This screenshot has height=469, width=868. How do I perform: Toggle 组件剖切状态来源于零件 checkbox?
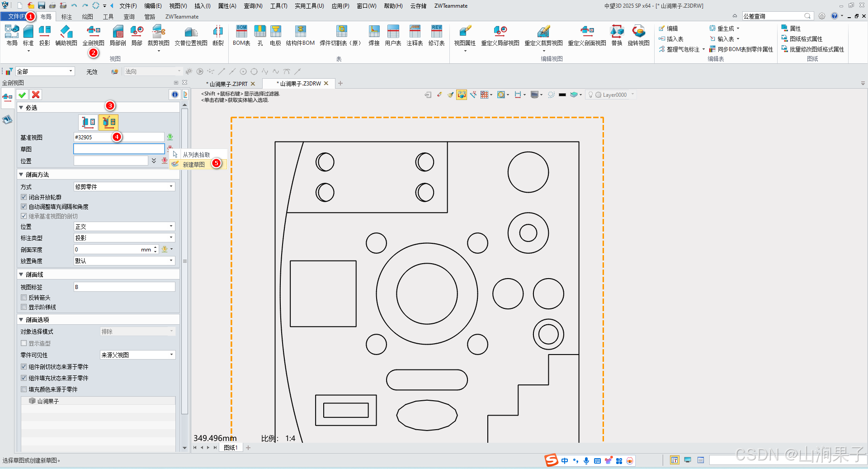[24, 367]
